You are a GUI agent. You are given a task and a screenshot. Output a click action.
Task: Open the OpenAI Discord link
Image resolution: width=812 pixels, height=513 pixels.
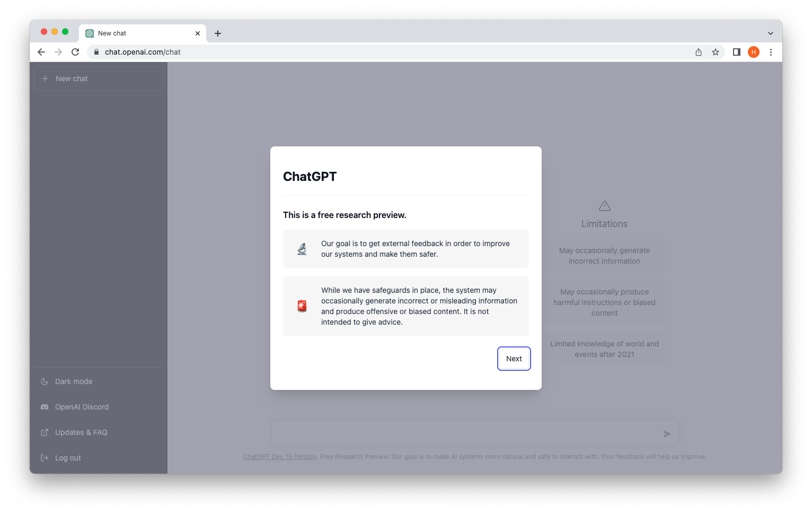click(99, 407)
